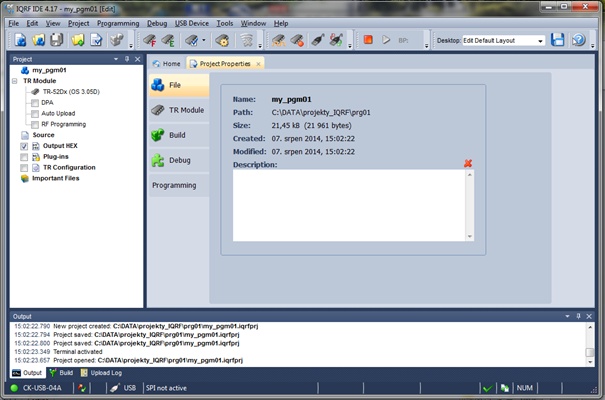Uncheck the Output HEX checkbox
Screen dimensions: 605x400
coord(24,146)
